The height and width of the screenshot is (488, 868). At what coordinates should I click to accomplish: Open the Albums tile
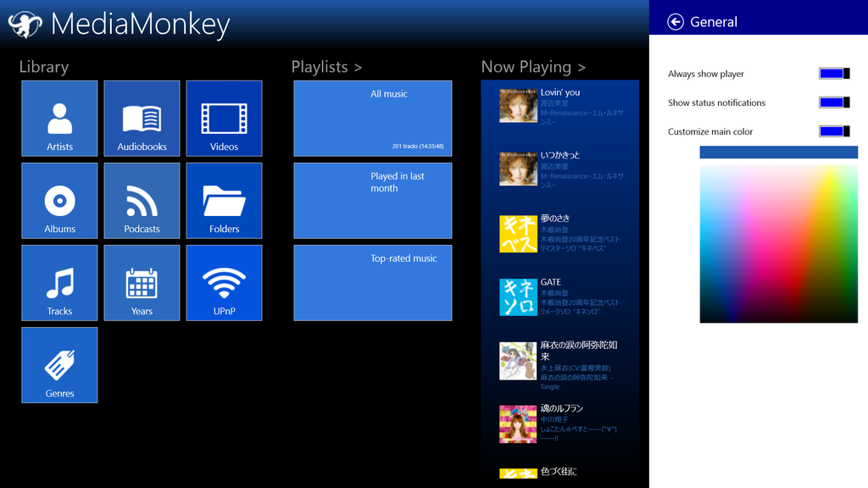click(x=60, y=201)
